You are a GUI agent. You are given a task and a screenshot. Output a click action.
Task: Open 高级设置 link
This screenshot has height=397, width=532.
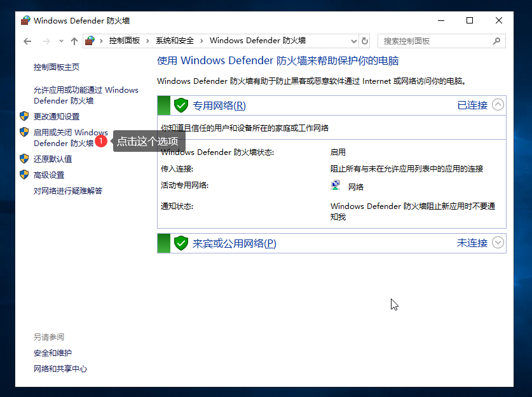[49, 175]
